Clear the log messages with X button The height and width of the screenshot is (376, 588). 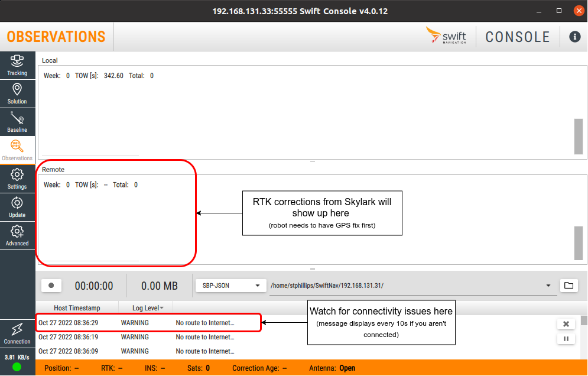[566, 324]
